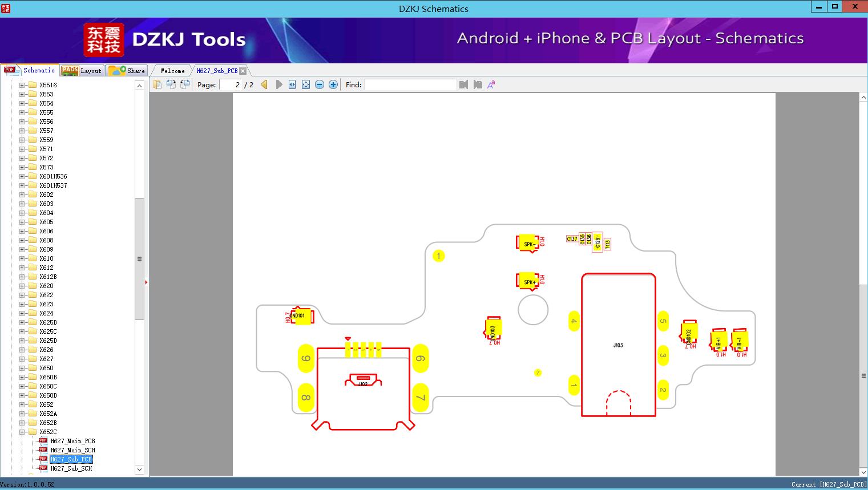Click the J103 connector on PCB
The width and height of the screenshot is (868, 490).
[x=618, y=345]
